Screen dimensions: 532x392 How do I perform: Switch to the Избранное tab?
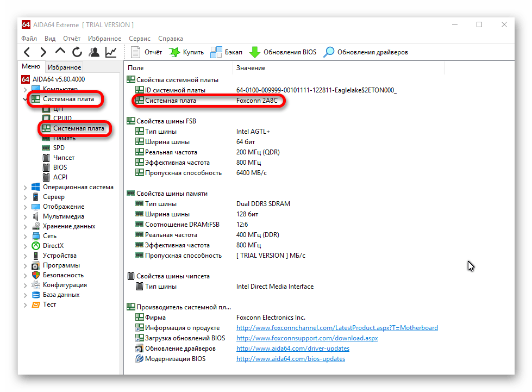coord(64,67)
